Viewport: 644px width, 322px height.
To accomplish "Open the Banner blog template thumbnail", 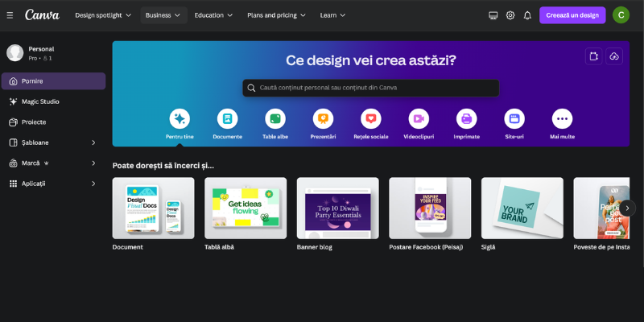I will pyautogui.click(x=337, y=208).
